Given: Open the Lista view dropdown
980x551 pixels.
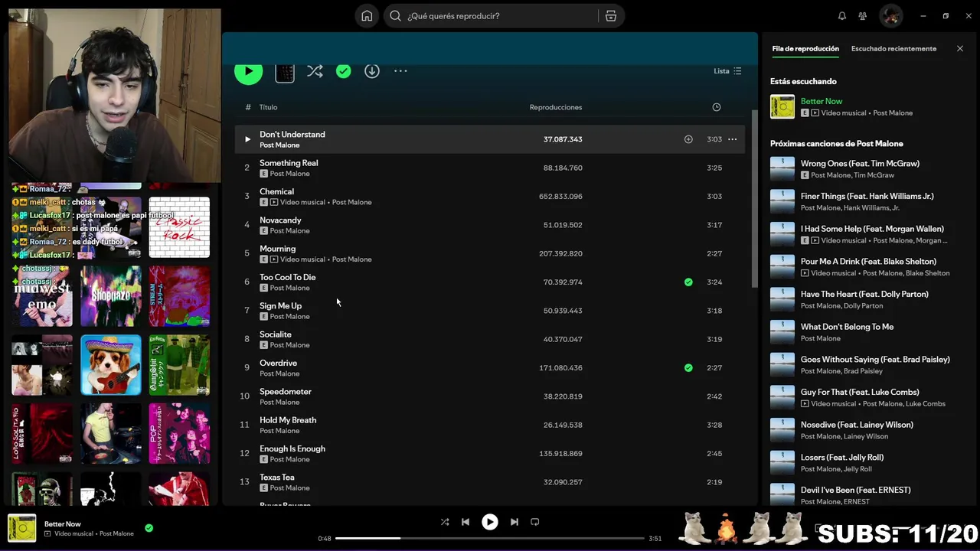Looking at the screenshot, I should 727,71.
